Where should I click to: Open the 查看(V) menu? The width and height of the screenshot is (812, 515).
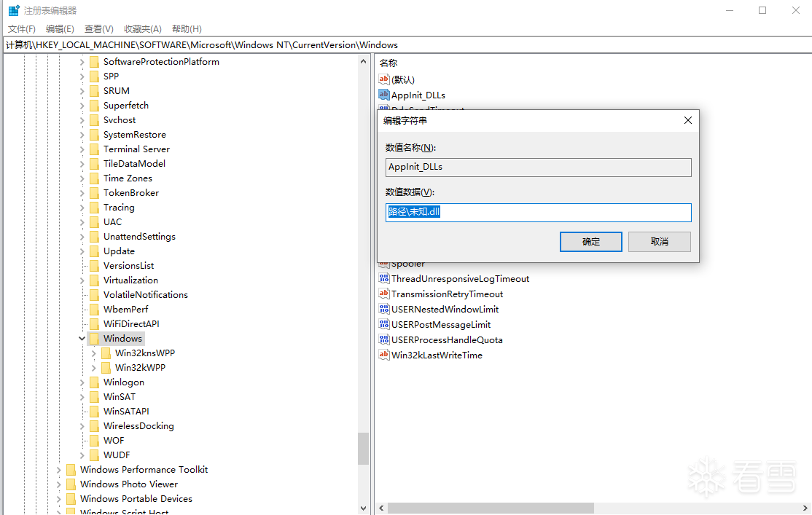(99, 29)
